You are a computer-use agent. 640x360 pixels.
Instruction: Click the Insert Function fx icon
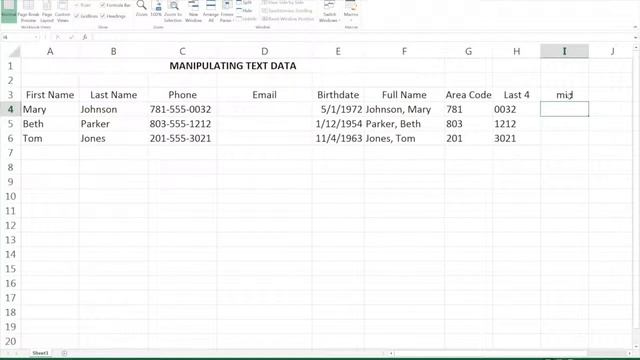point(85,37)
